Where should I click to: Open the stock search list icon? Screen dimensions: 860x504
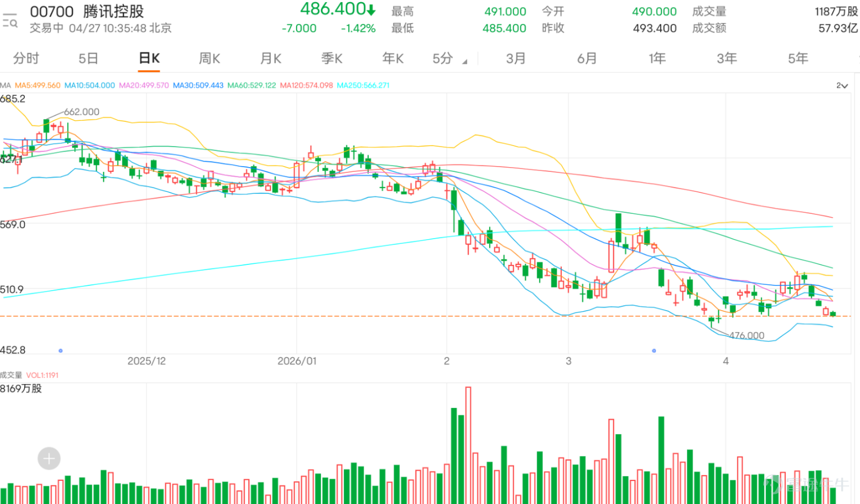click(x=10, y=20)
